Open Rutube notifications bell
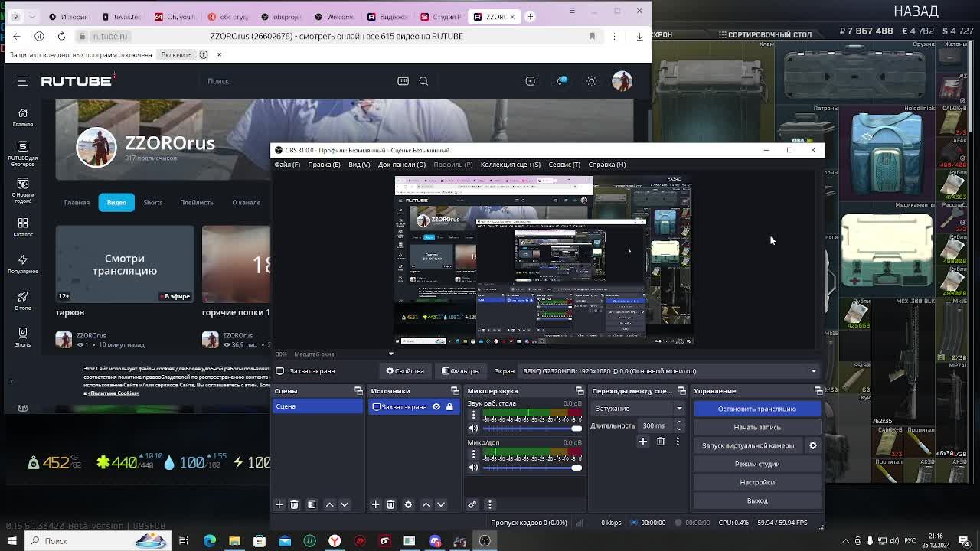 (561, 80)
